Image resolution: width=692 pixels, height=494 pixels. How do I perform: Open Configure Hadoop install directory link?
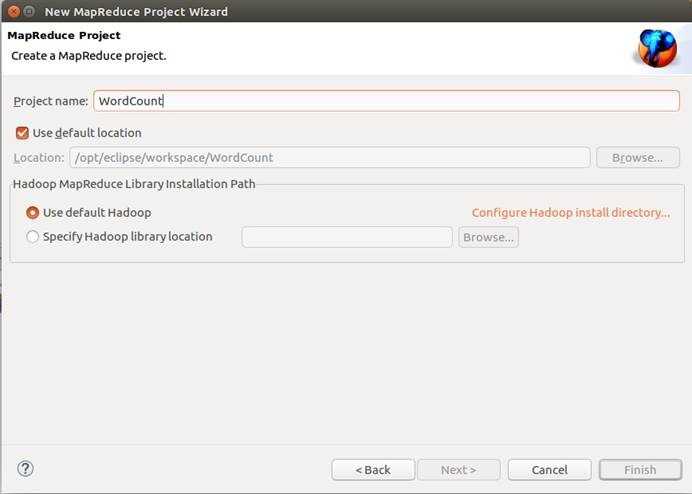(570, 213)
